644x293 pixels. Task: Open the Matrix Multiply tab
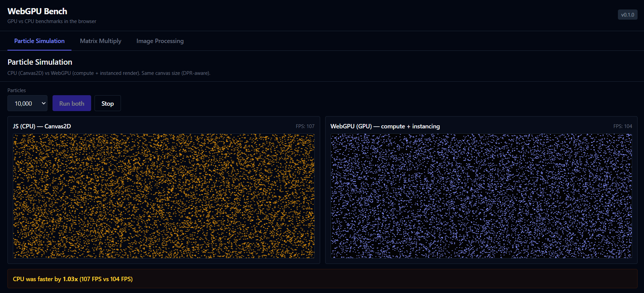coord(101,41)
